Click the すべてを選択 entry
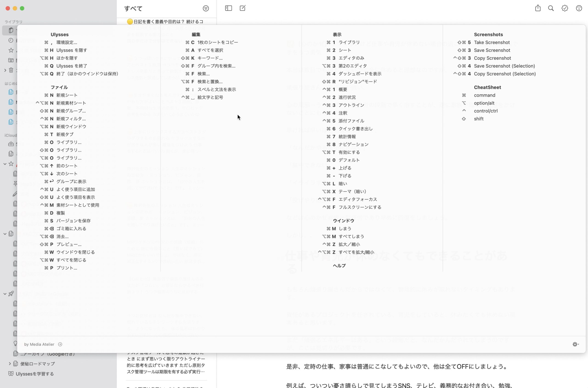This screenshot has height=388, width=588. [x=210, y=50]
